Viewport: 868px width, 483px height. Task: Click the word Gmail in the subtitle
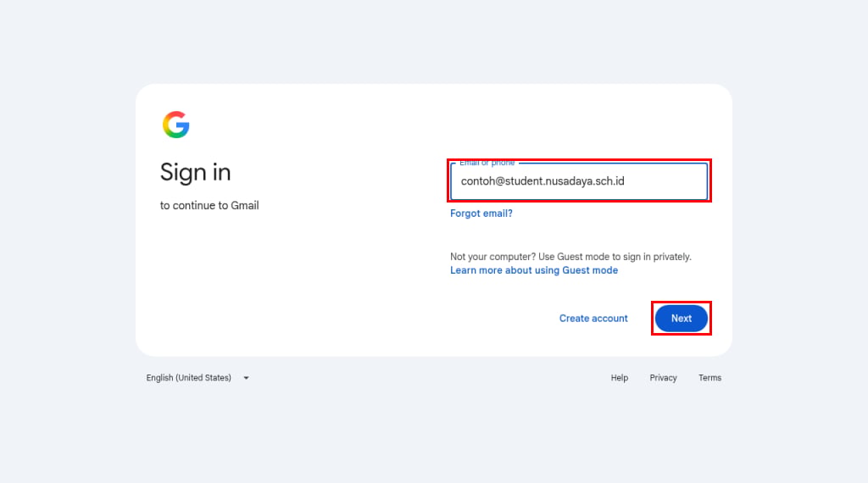[245, 205]
